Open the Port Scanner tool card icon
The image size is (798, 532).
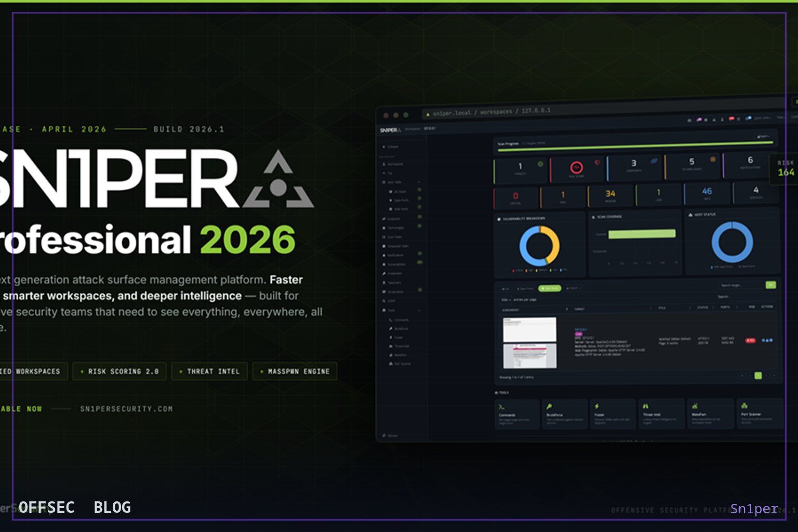[x=744, y=405]
